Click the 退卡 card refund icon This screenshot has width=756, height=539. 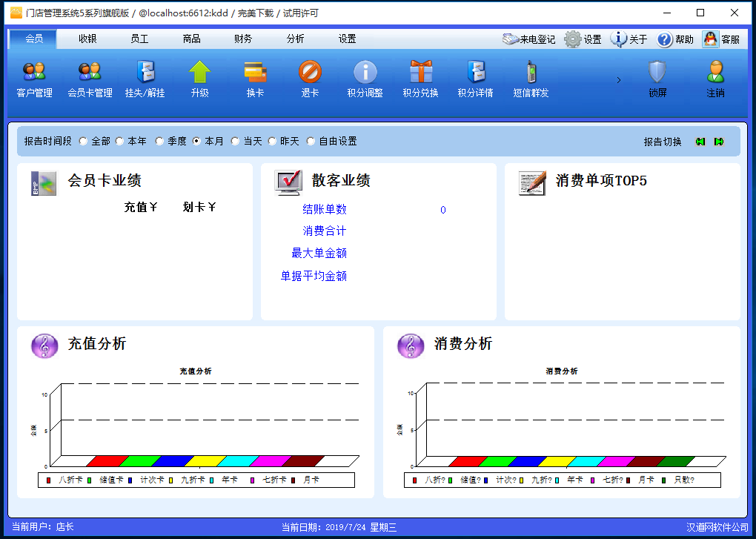(309, 78)
